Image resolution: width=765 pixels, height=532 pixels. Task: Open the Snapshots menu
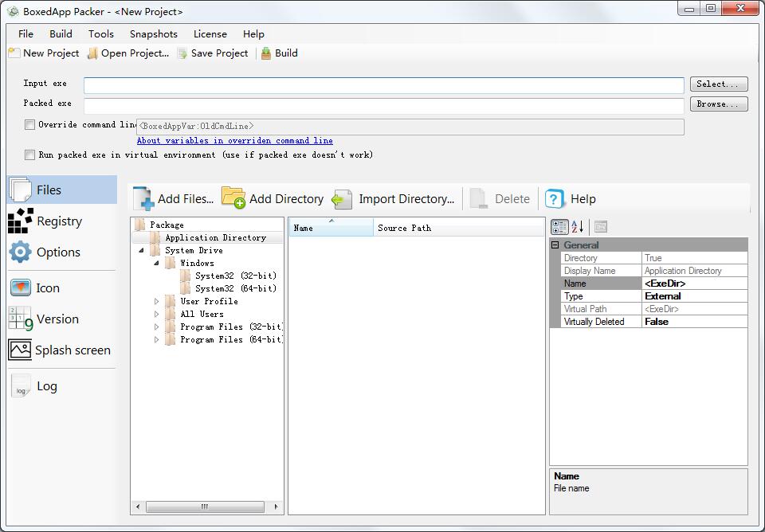point(154,33)
